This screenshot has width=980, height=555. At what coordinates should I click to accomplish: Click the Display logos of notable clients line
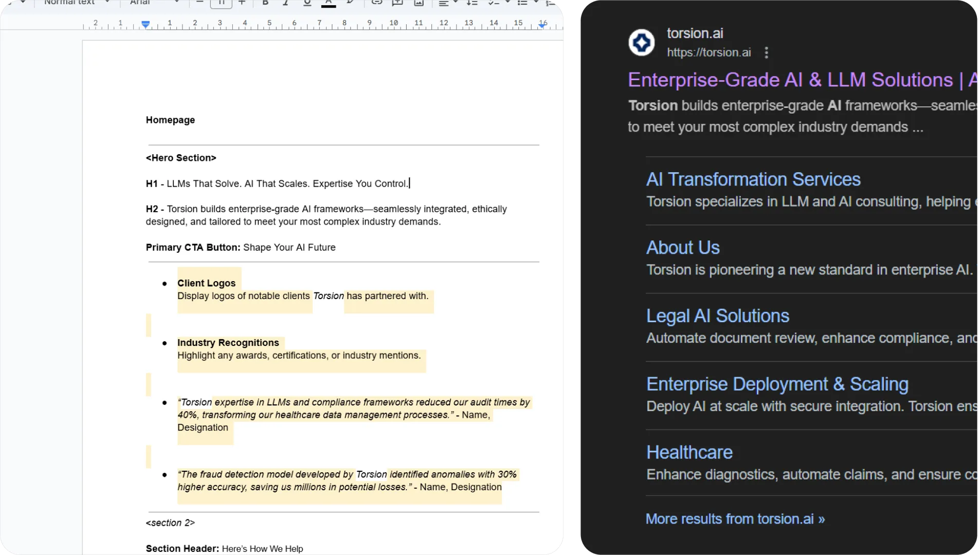302,296
